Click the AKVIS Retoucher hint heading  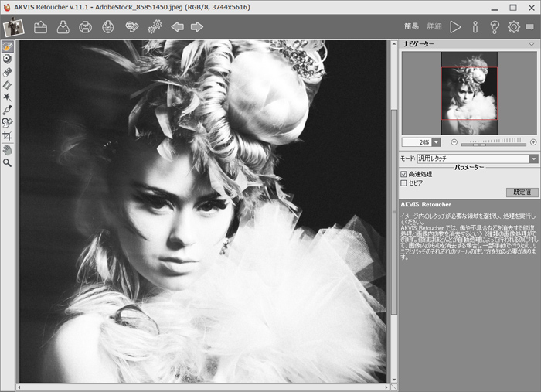pos(426,205)
